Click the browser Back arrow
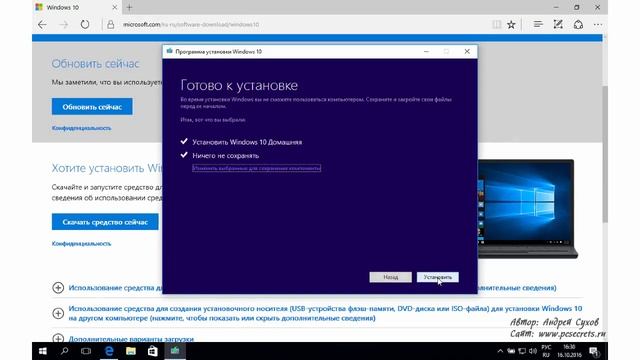This screenshot has height=360, width=640. click(42, 24)
